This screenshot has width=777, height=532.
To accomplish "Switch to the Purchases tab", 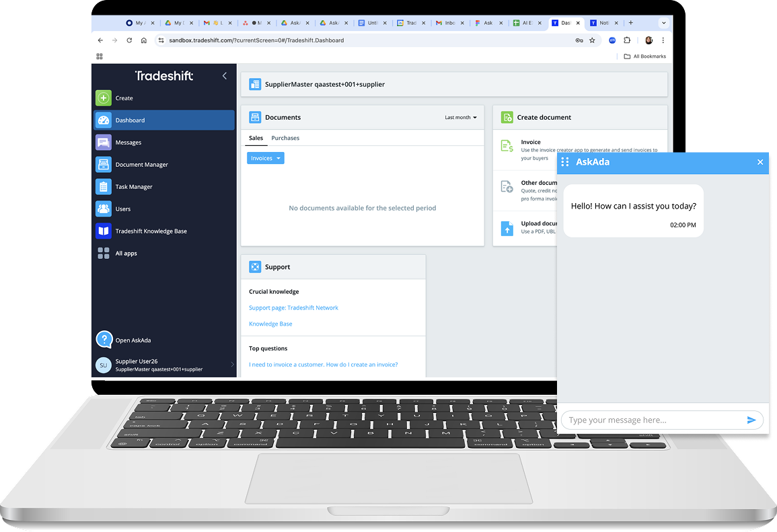I will click(285, 138).
